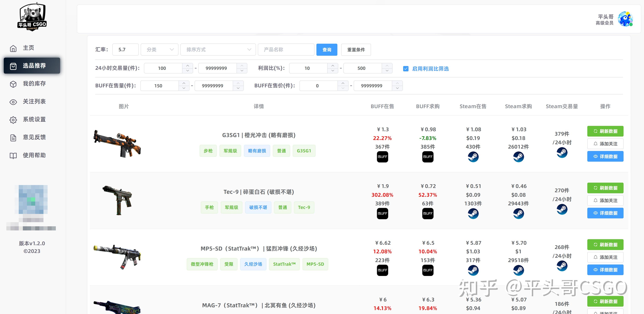
Task: Decrease the BUFF在售价 minimum value
Action: pos(343,88)
